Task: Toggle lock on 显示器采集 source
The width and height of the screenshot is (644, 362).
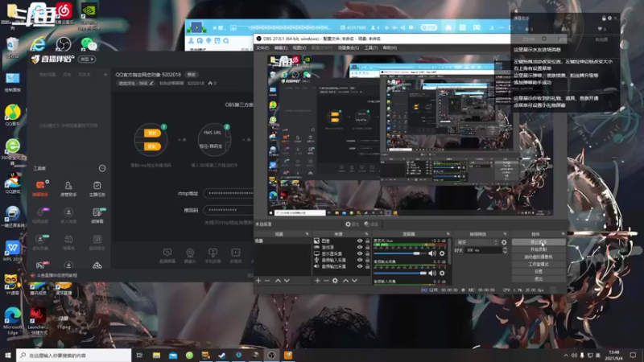Action: click(x=367, y=253)
